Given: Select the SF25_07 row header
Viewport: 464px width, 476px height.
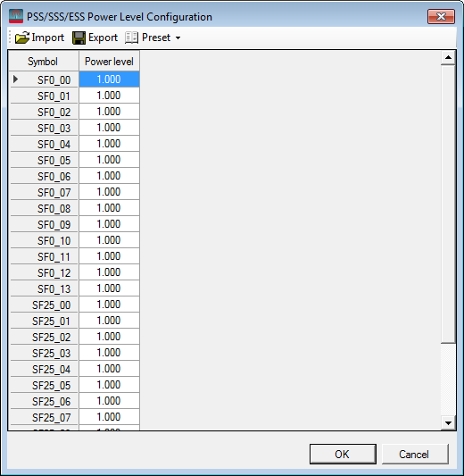Looking at the screenshot, I should pyautogui.click(x=44, y=417).
